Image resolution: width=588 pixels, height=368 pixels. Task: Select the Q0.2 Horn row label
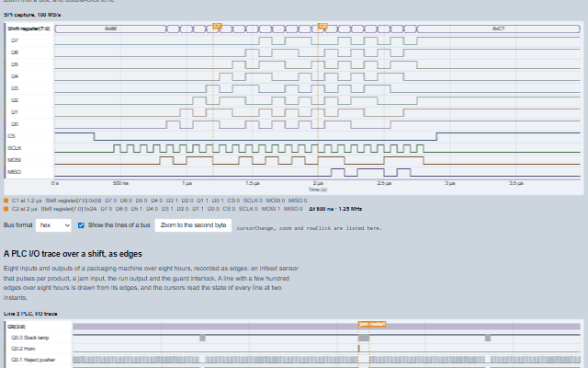coord(23,349)
